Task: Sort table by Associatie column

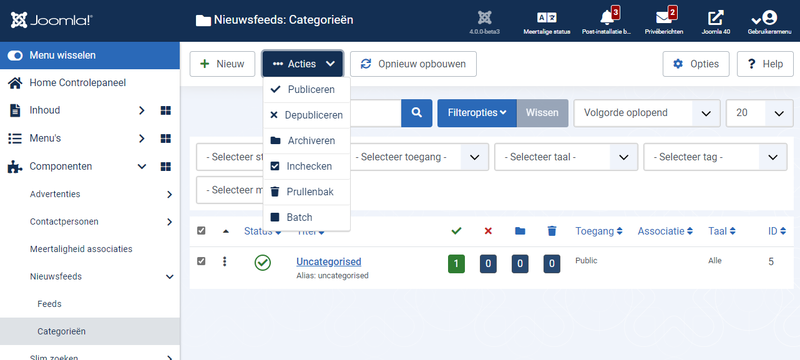Action: 665,231
